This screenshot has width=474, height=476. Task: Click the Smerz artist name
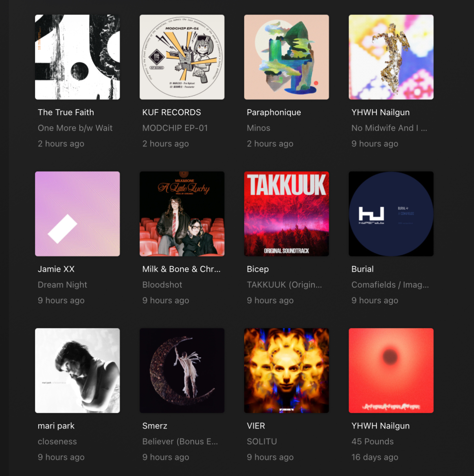[155, 426]
